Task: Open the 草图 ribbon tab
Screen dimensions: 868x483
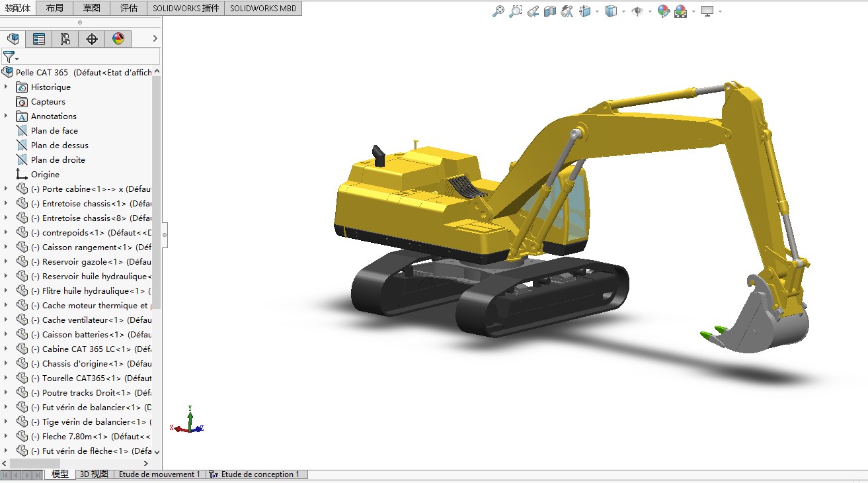Action: click(92, 8)
